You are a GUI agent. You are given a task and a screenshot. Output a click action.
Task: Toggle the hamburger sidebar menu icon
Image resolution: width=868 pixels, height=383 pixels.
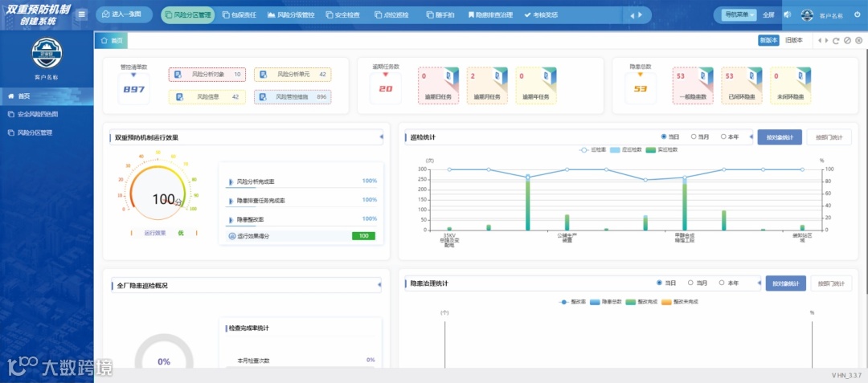pyautogui.click(x=82, y=14)
